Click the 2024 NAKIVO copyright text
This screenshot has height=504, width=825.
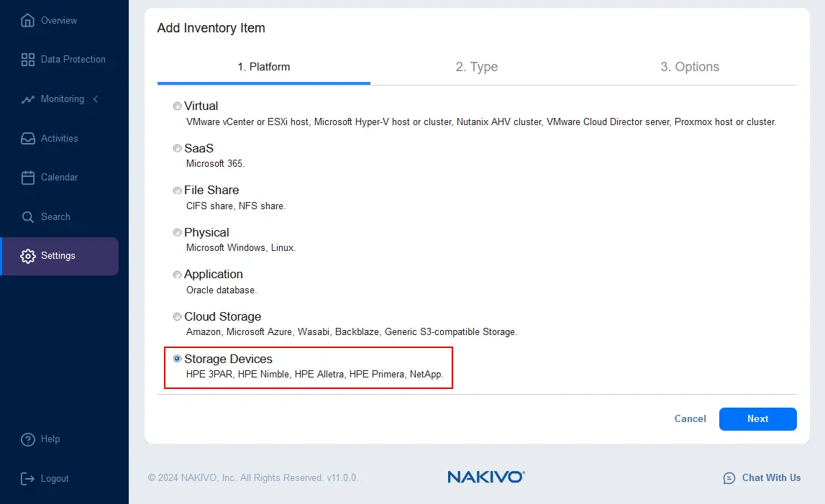pyautogui.click(x=253, y=477)
